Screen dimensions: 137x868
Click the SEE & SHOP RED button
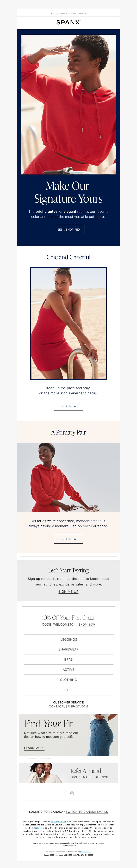pyautogui.click(x=68, y=230)
